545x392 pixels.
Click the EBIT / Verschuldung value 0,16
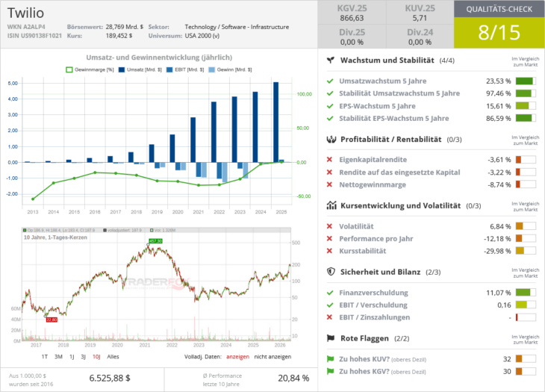pos(504,305)
